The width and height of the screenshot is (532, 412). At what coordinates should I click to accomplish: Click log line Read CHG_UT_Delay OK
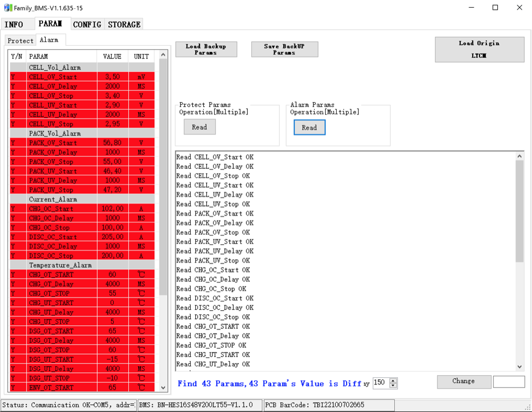click(x=213, y=364)
